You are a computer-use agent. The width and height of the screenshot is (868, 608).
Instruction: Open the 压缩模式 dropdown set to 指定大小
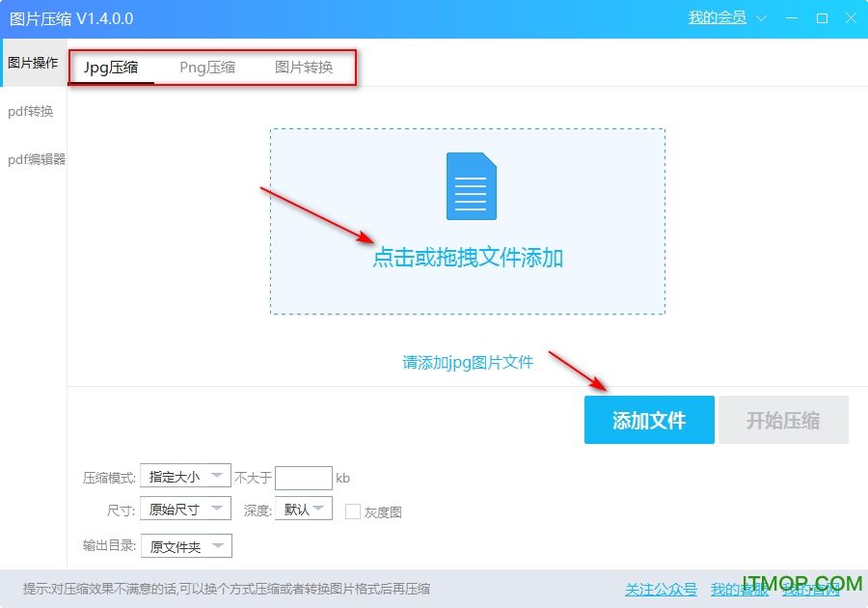[185, 476]
